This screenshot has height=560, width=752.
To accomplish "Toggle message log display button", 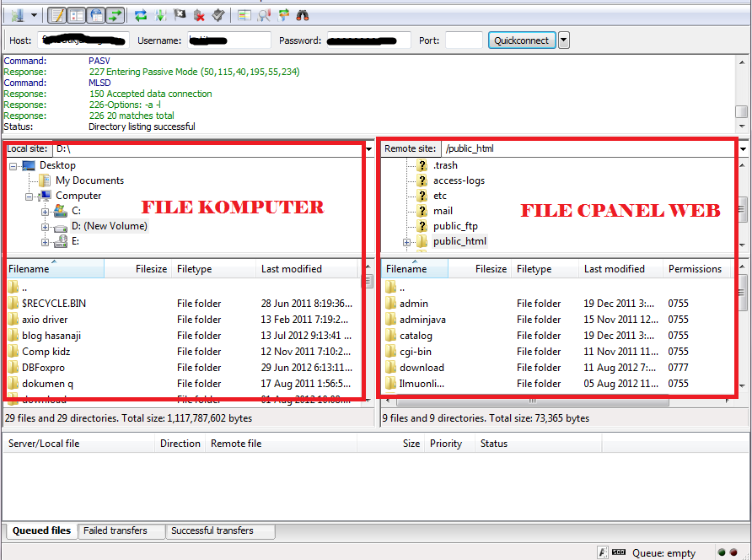I will (x=57, y=15).
